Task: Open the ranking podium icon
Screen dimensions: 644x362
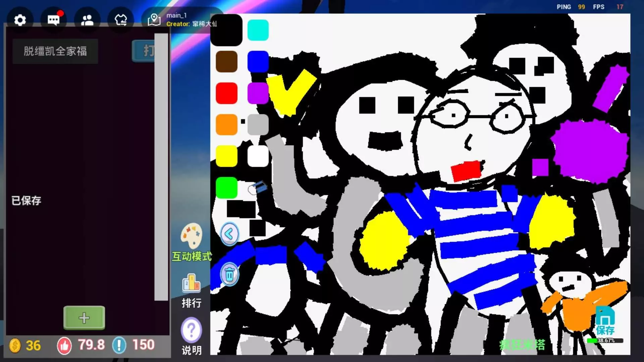Action: tap(191, 283)
